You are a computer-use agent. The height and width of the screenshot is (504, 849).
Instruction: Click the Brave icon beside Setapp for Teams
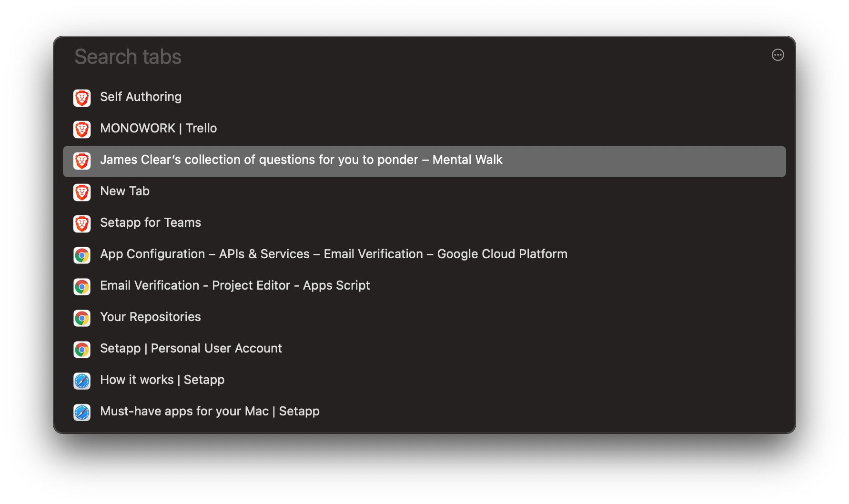[81, 223]
